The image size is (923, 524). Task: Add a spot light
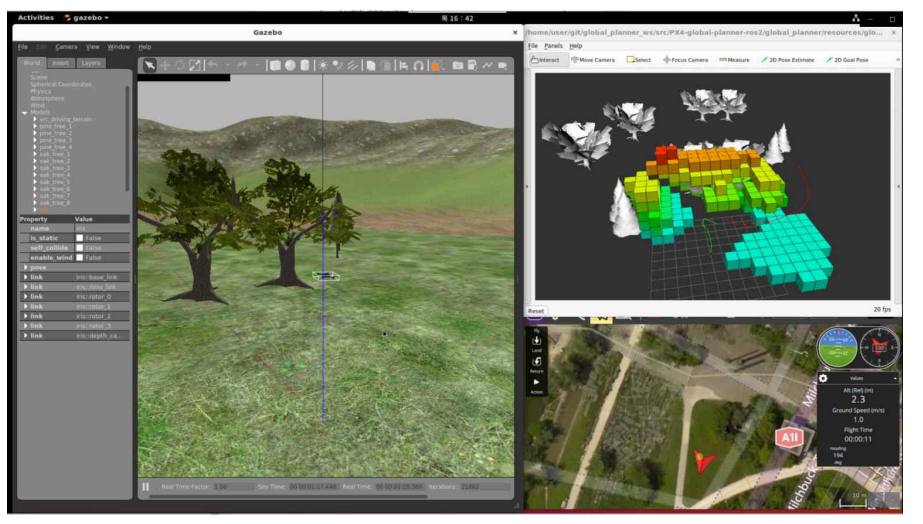coord(337,65)
